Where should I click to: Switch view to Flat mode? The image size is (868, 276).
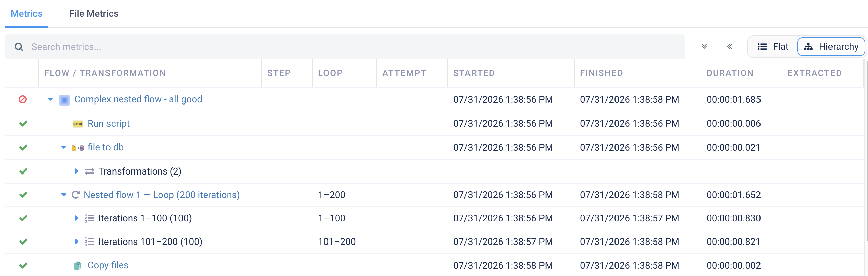773,47
